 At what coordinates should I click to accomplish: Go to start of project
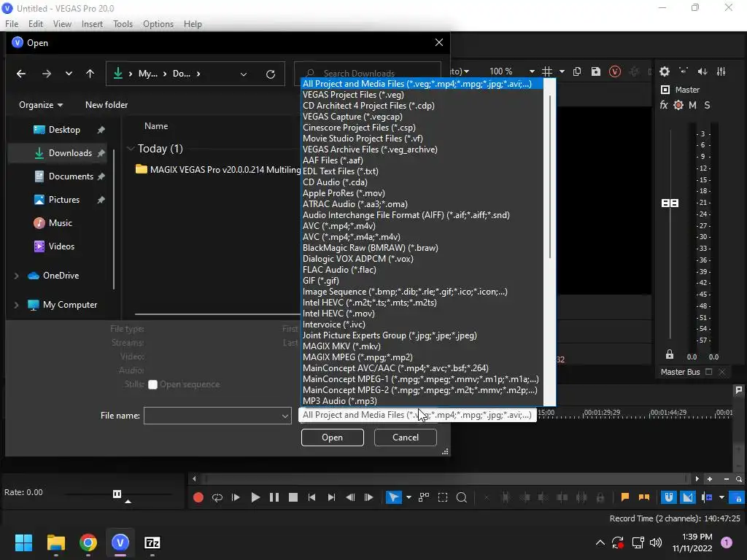[x=312, y=497]
